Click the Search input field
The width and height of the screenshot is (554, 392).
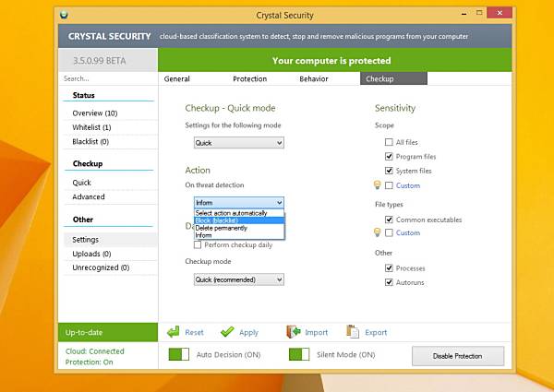click(108, 78)
